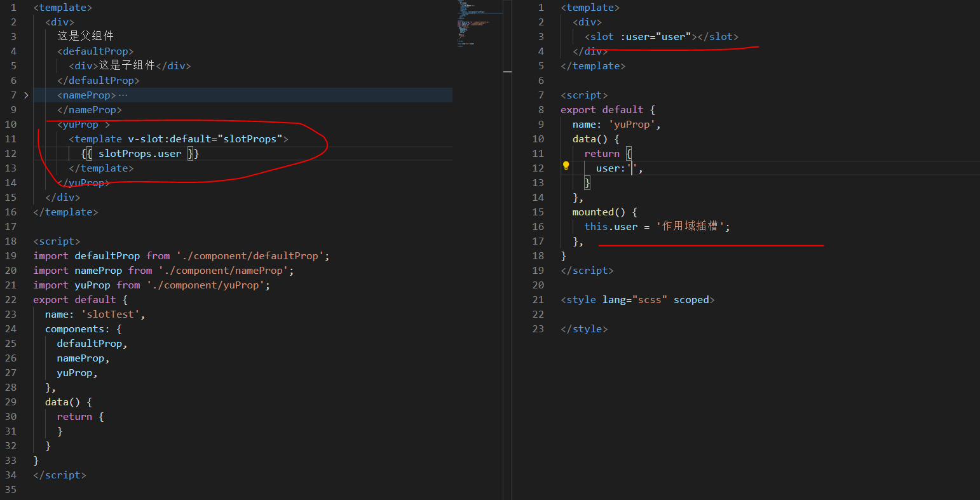Click text 这是子组件 on line 5
Viewport: 980px width, 500px height.
coord(127,65)
